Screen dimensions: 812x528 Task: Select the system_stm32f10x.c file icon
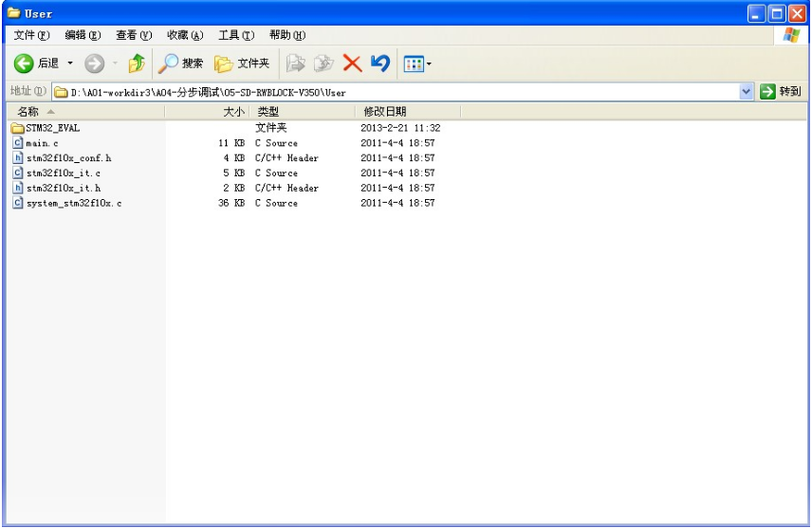[18, 203]
